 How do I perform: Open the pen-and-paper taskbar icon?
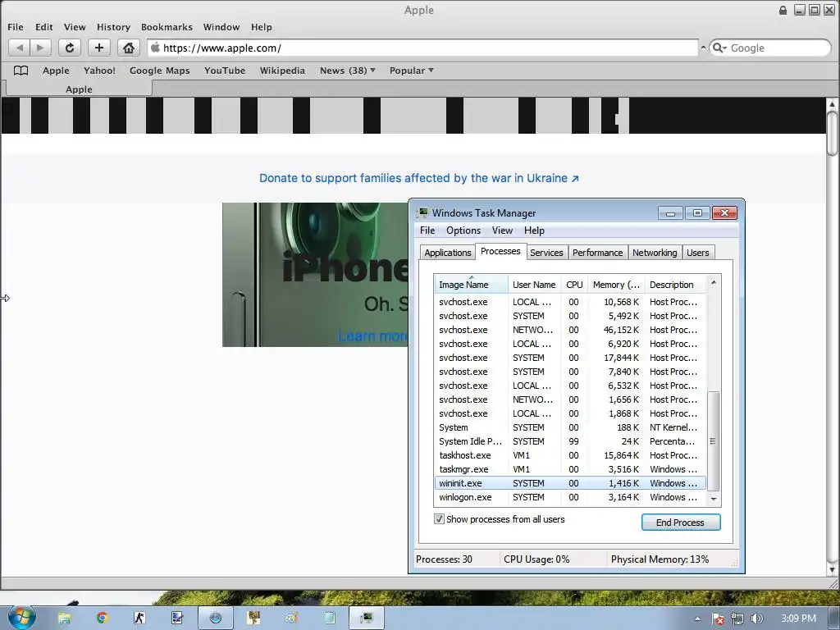pyautogui.click(x=177, y=619)
